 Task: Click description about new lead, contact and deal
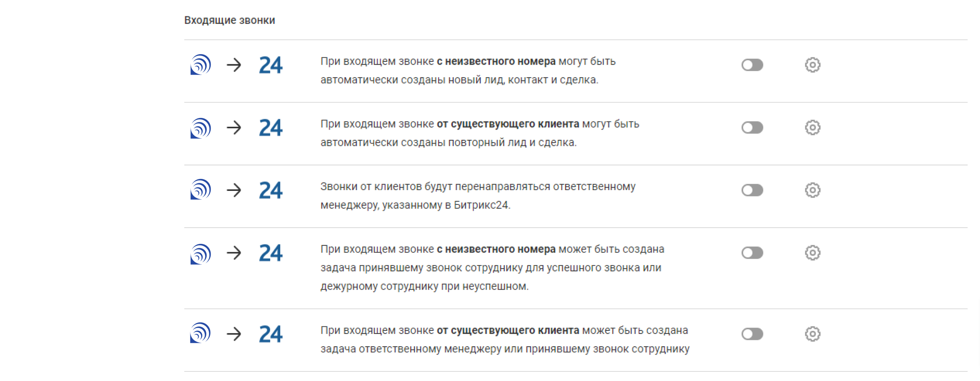tap(468, 71)
